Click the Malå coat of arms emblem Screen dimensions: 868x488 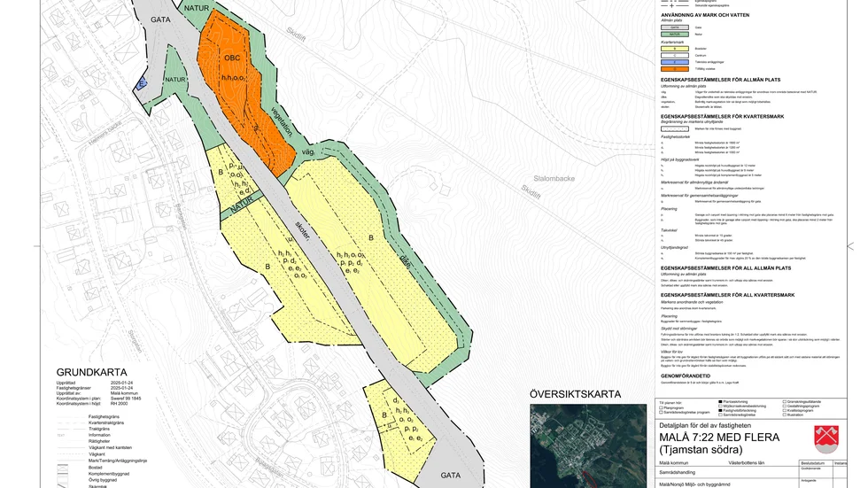point(825,439)
